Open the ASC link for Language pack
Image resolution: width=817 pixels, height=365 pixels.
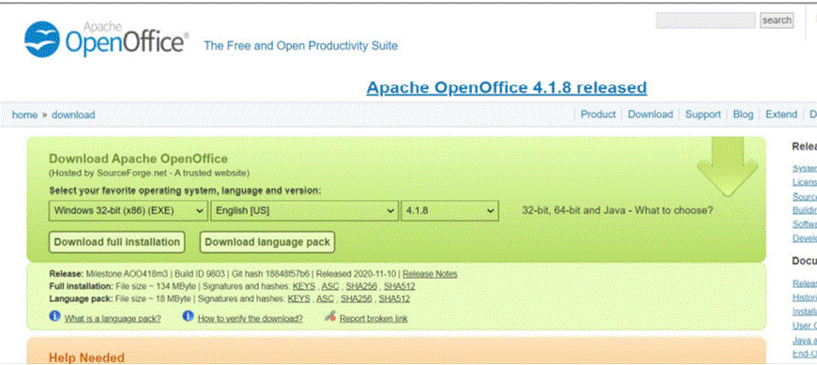point(325,299)
